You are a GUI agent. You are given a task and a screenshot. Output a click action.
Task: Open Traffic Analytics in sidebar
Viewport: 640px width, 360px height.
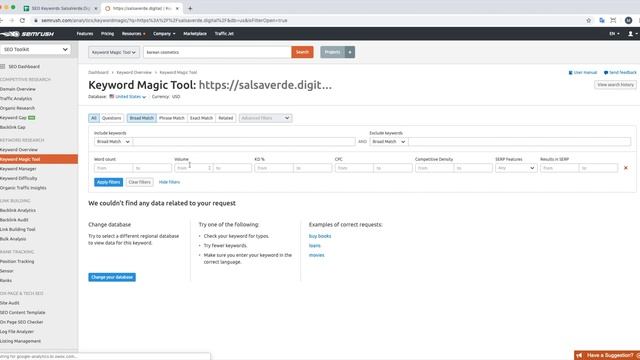[x=16, y=98]
